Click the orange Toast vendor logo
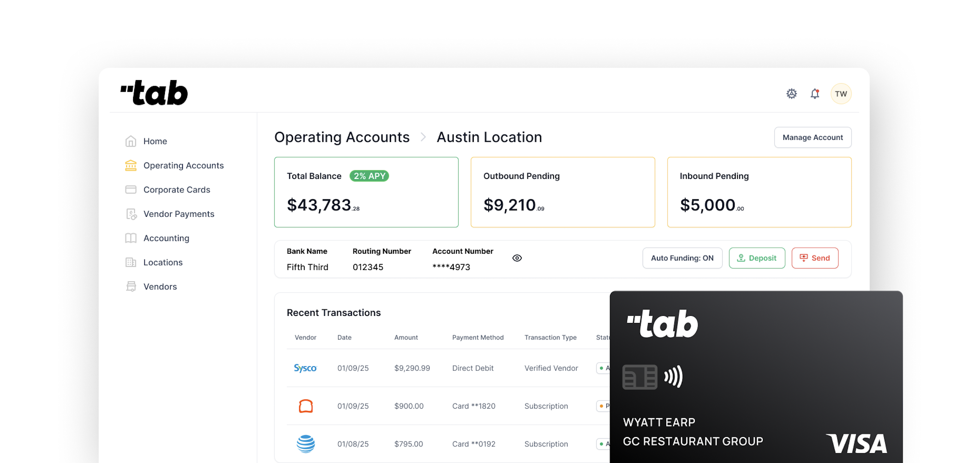 click(305, 406)
